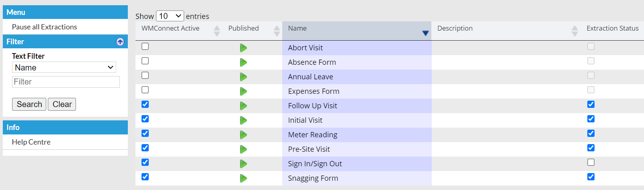Image resolution: width=644 pixels, height=190 pixels.
Task: Click the green published icon for Abort Visit
Action: [243, 48]
